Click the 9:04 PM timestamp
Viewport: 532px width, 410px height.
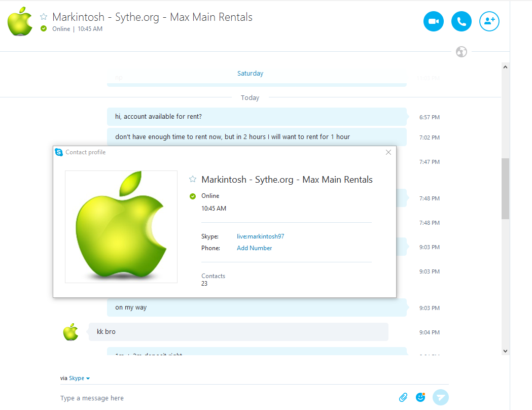pyautogui.click(x=429, y=332)
